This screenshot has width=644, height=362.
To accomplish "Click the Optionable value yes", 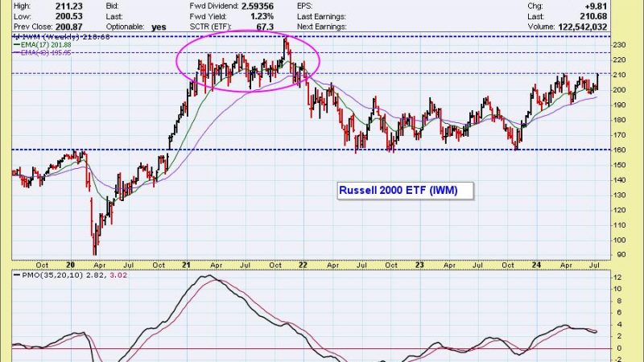I will [159, 27].
